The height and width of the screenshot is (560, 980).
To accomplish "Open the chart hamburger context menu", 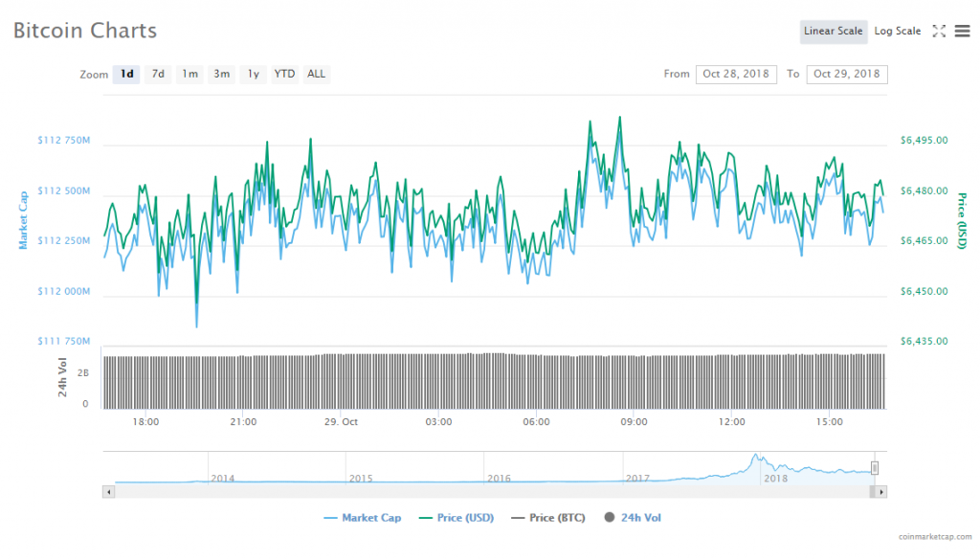I will point(962,32).
